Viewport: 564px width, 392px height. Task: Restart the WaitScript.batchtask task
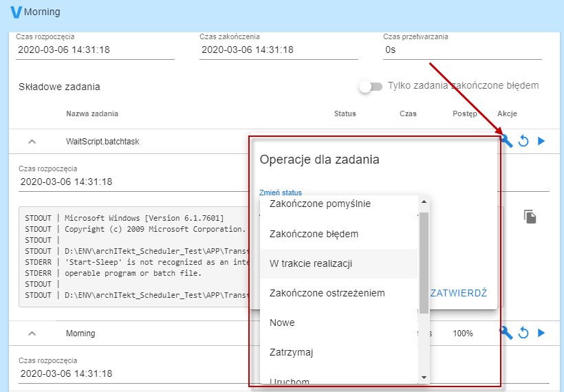[523, 141]
